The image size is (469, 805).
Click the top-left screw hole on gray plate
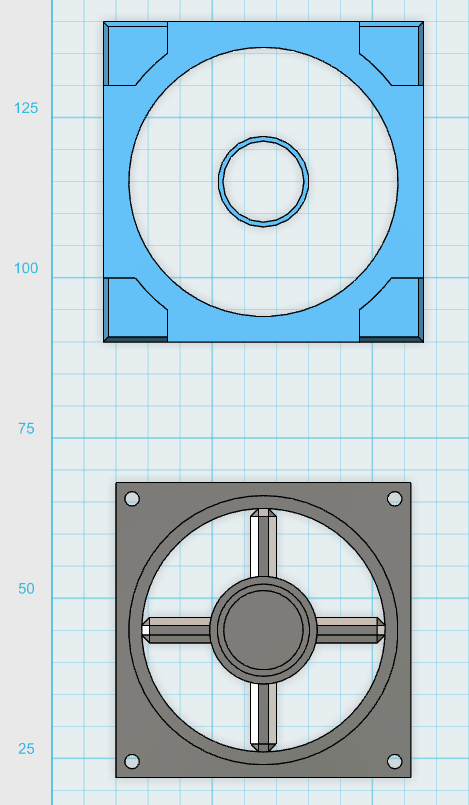click(x=132, y=499)
